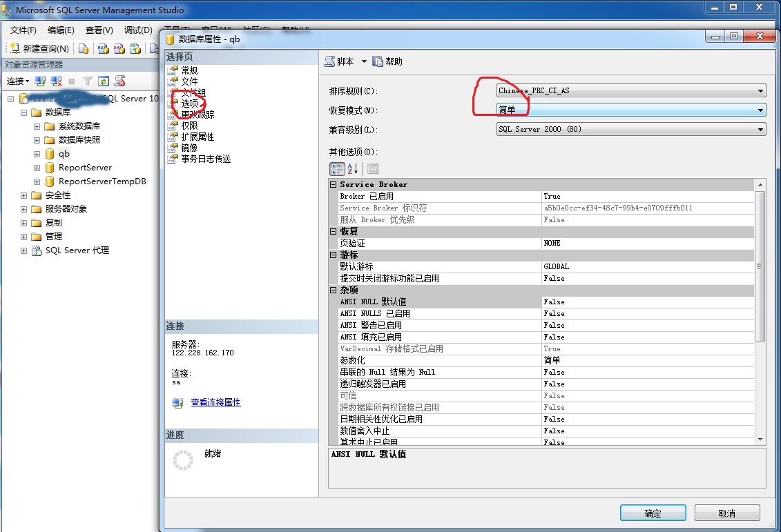Screen dimensions: 781x532
Task: Select the 页验证 NONE value cell
Action: 648,244
